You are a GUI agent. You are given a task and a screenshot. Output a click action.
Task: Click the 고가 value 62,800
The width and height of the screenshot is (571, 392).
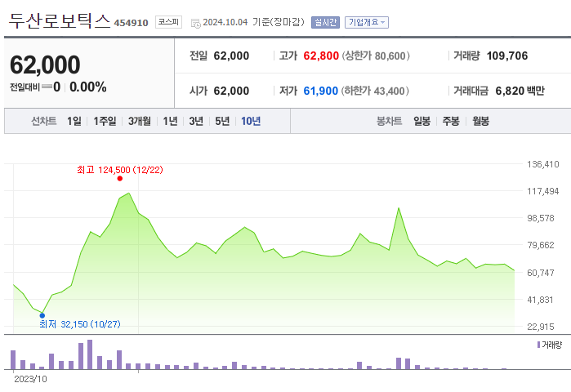point(321,56)
